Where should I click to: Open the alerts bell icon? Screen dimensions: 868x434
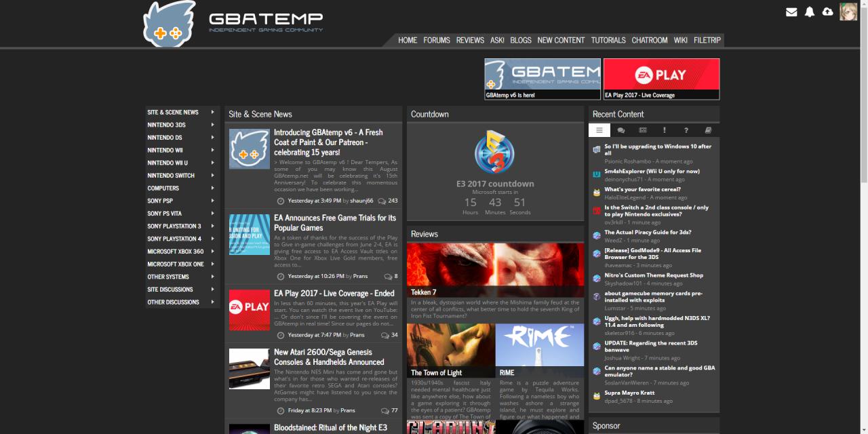810,12
